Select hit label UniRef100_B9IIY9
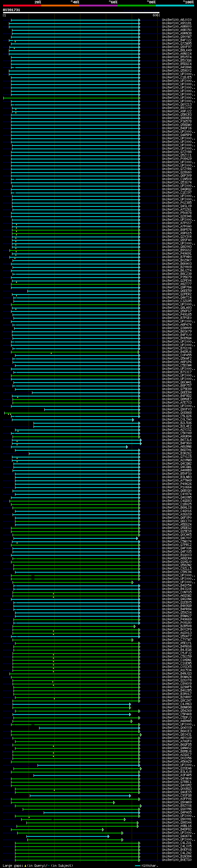 coord(177,108)
